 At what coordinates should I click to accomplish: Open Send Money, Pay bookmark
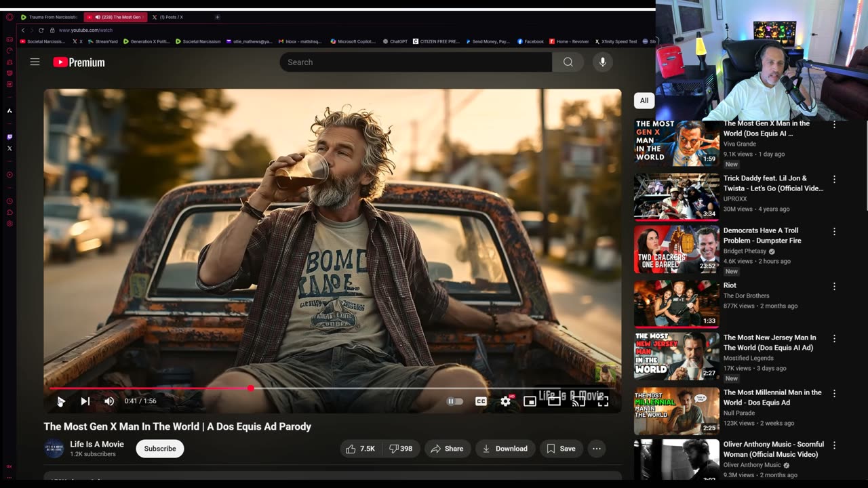coord(488,41)
